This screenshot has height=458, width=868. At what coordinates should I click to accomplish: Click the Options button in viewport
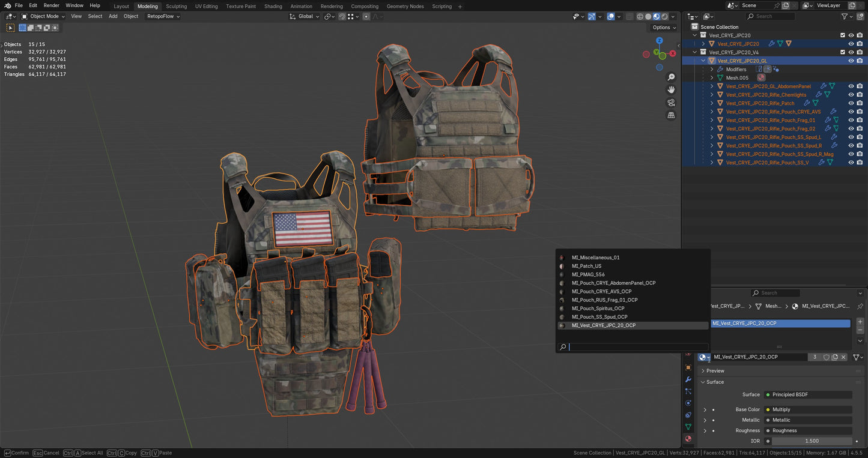pos(661,27)
